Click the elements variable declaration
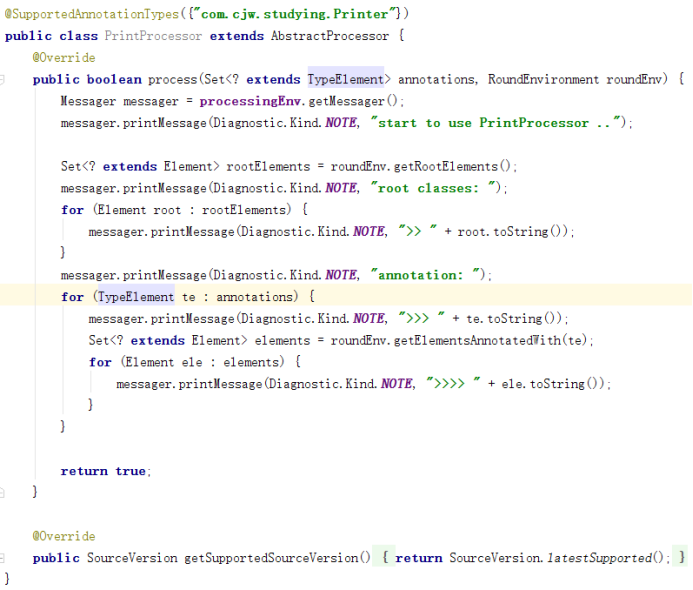Image resolution: width=693 pixels, height=590 pixels. click(282, 341)
